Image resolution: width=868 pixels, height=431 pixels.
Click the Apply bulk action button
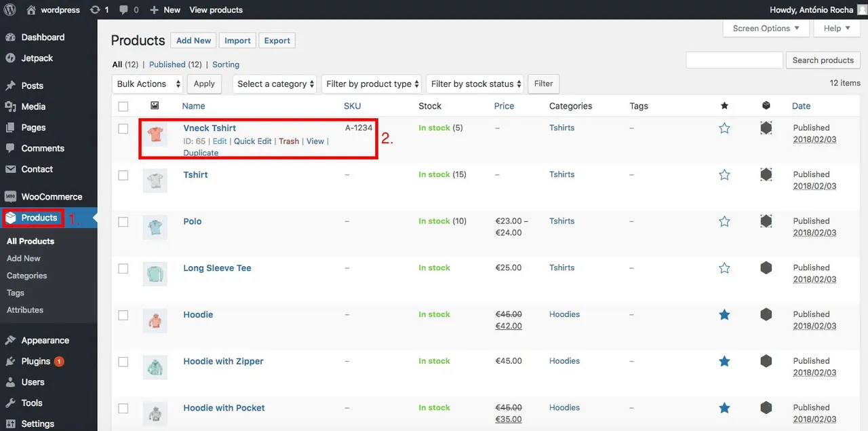(x=204, y=84)
